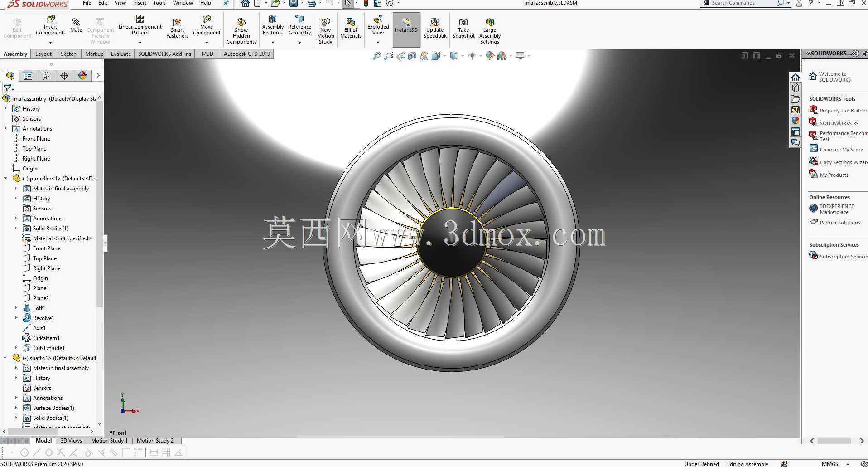Open the Autodesk CFD 2019 tab
Viewport: 868px width, 467px height.
coord(247,54)
